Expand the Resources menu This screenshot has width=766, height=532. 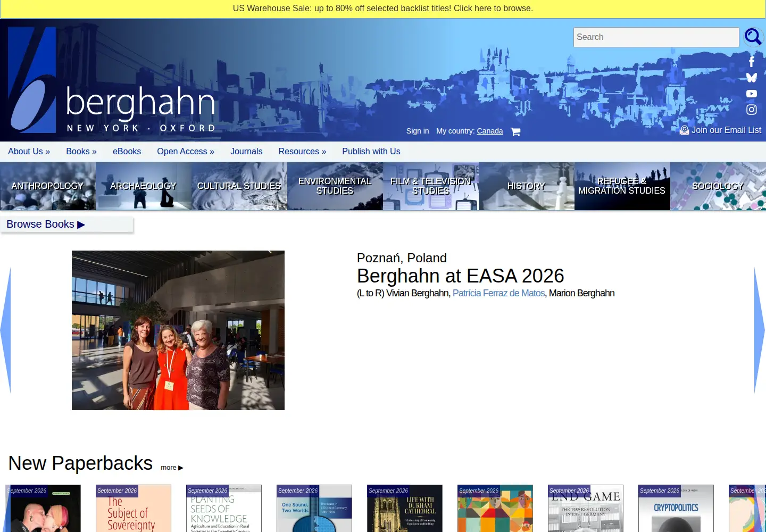point(302,152)
